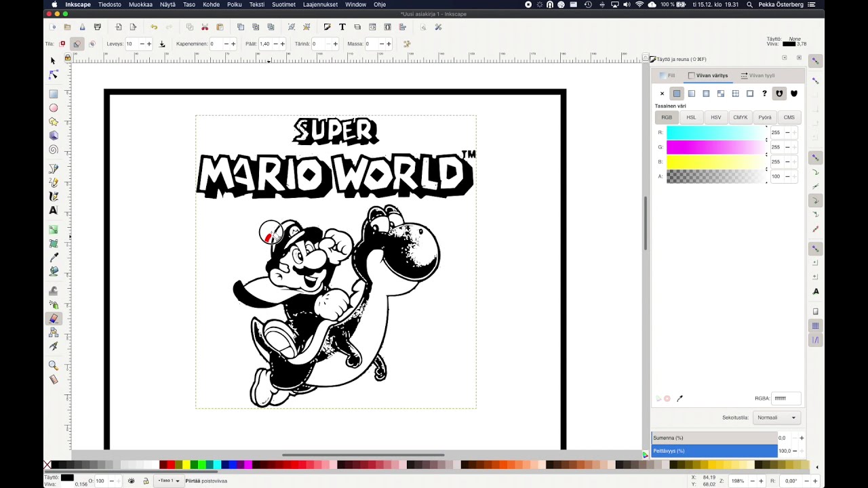This screenshot has width=868, height=488.
Task: Activate the Zoom magnifier tool
Action: pos(54,365)
